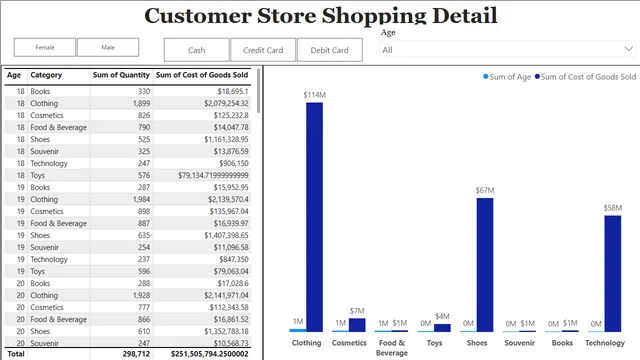640x360 pixels.
Task: Click the Customer Store Shopping Detail title
Action: coord(321,15)
